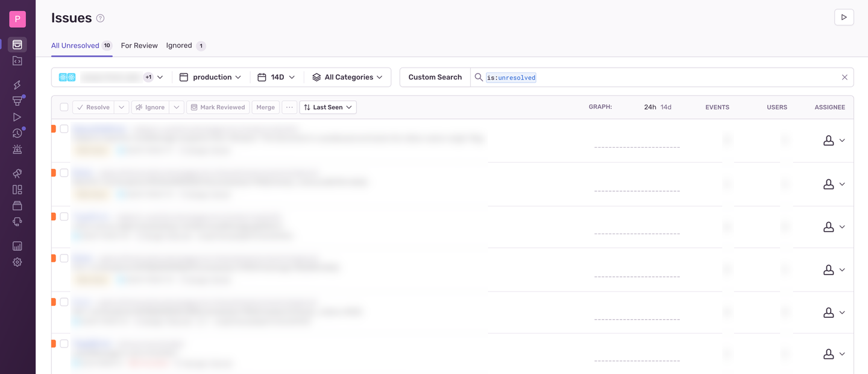Viewport: 868px width, 374px height.
Task: Click the React project icons in the project filter
Action: click(x=67, y=77)
